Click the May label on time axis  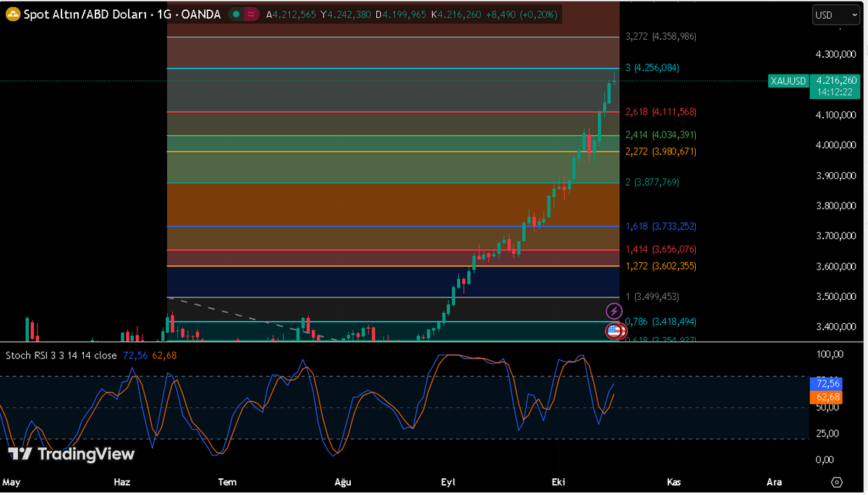(12, 481)
